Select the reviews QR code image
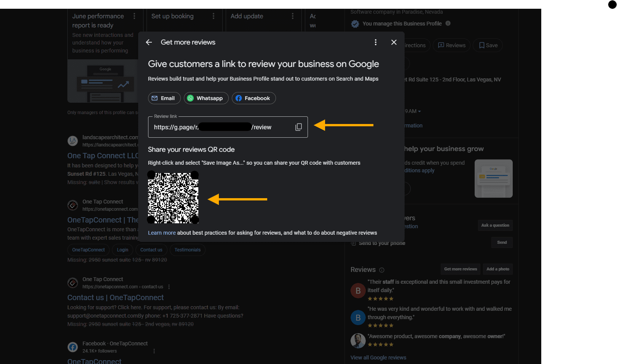 pyautogui.click(x=173, y=197)
